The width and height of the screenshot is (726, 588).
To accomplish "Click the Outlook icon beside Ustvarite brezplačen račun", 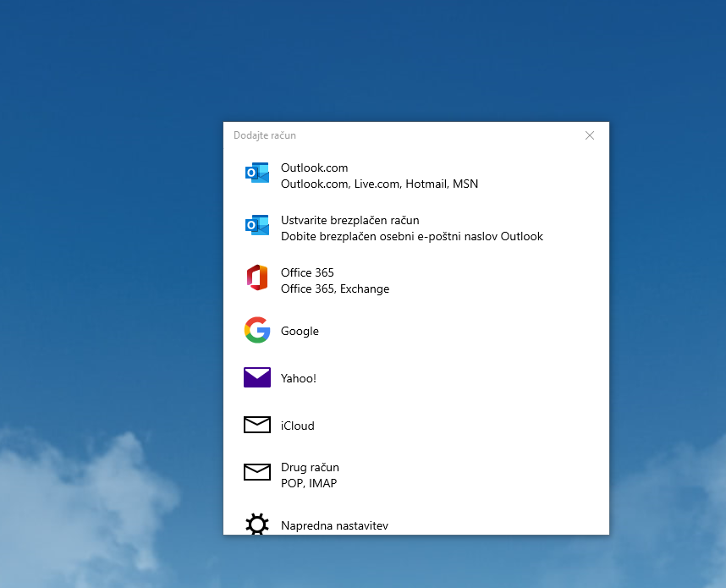I will [256, 225].
